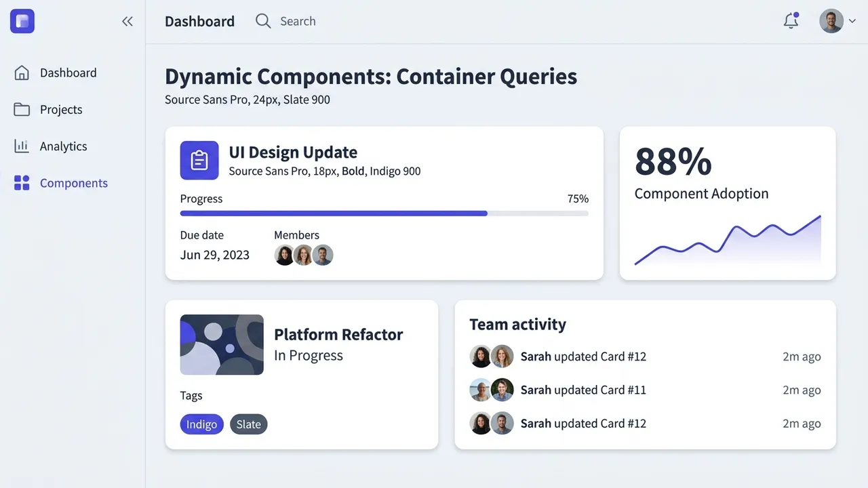868x488 pixels.
Task: Click avatars of Card #11 activity
Action: [492, 390]
